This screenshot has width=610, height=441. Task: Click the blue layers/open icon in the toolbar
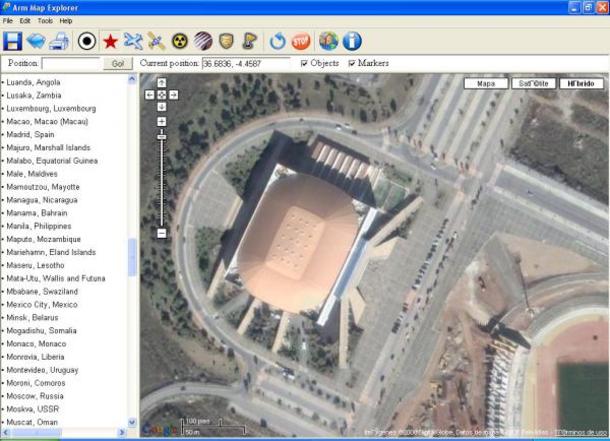point(36,41)
